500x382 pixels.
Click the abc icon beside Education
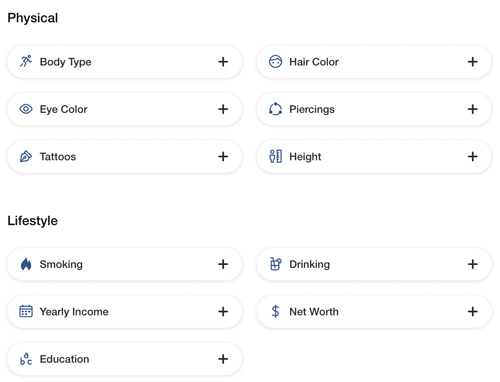(26, 359)
